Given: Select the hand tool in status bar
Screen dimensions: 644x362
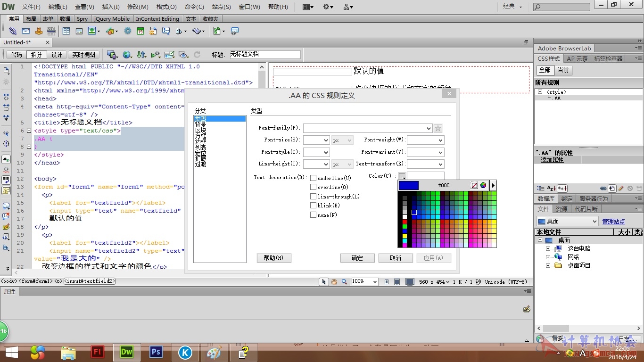Looking at the screenshot, I should (334, 282).
